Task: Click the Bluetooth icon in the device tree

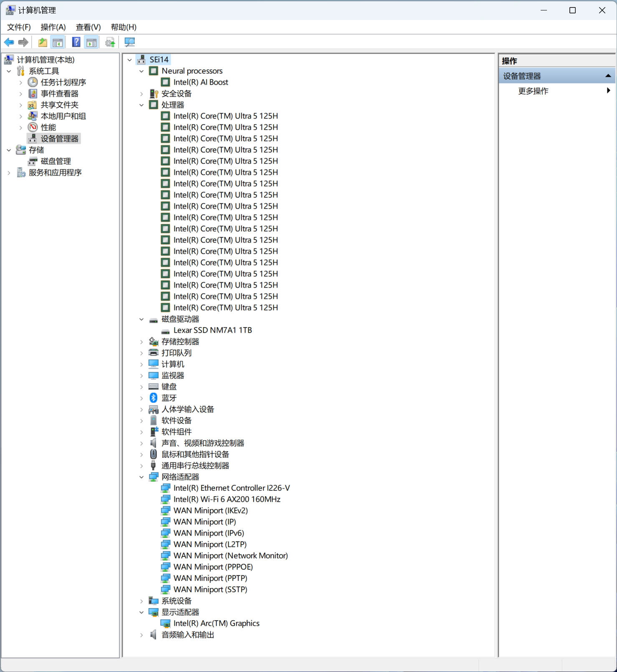Action: (x=154, y=398)
